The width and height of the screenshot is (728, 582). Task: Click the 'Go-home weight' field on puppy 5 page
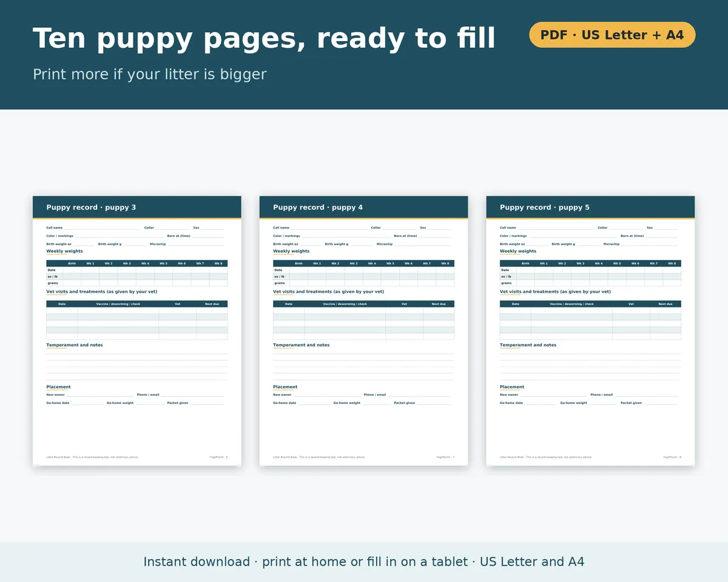[x=588, y=403]
